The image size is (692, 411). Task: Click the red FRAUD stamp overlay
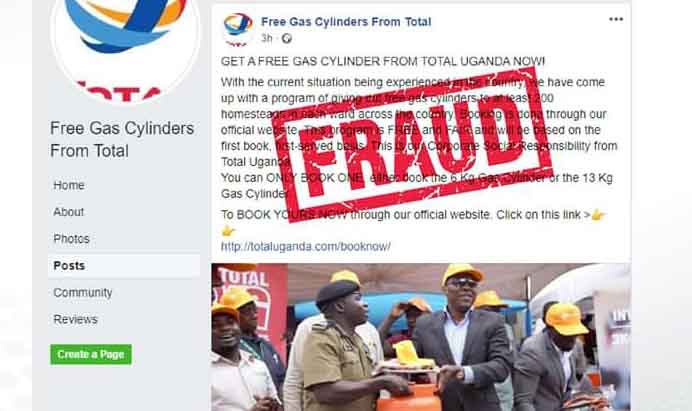click(x=412, y=144)
